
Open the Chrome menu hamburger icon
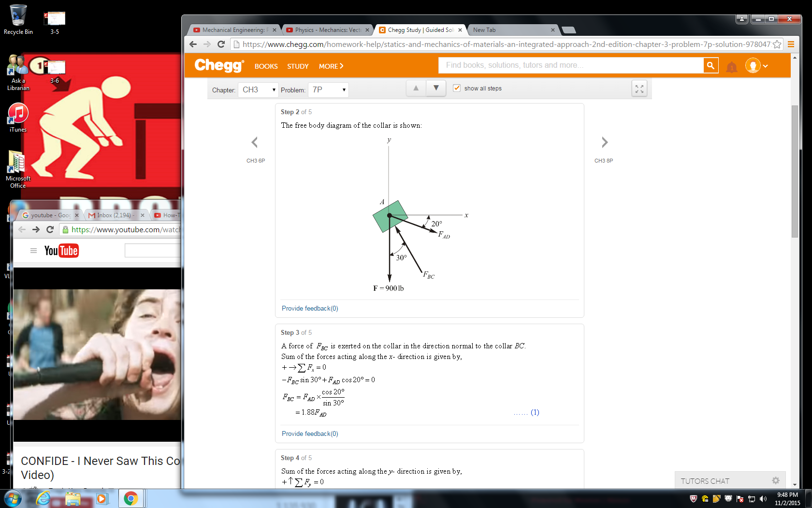click(x=791, y=44)
